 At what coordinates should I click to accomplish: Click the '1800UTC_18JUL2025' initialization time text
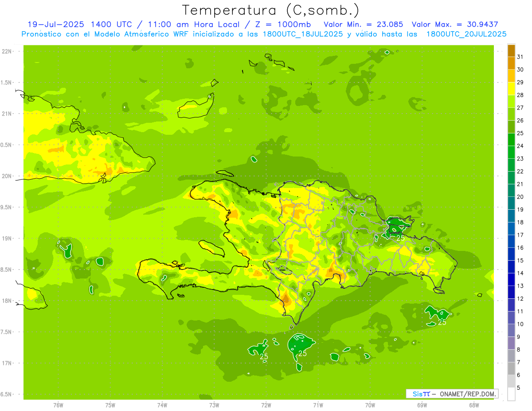302,34
